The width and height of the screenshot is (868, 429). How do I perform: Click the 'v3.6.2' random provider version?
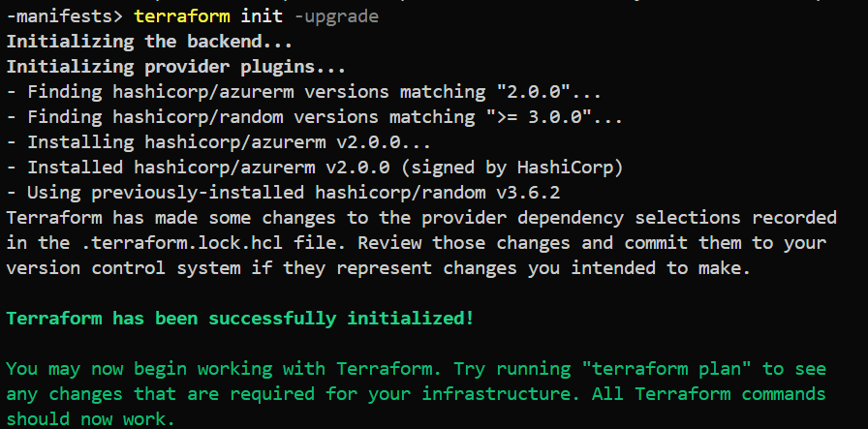528,193
